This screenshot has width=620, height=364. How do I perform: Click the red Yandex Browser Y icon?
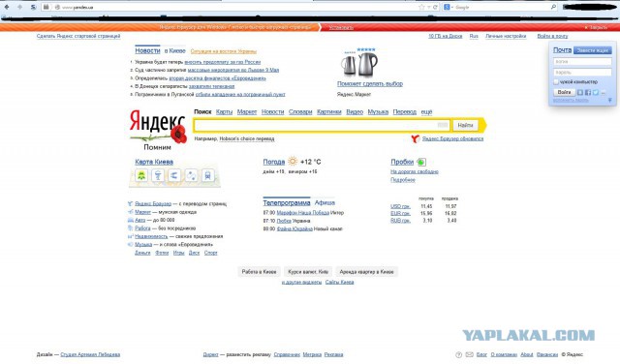coord(415,138)
